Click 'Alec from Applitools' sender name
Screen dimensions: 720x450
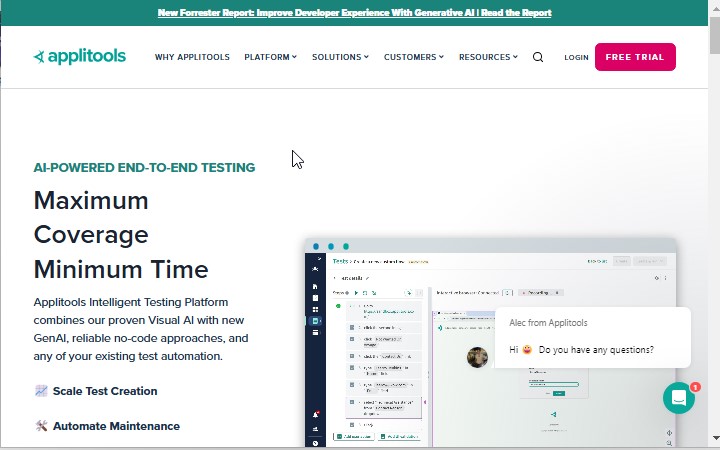[548, 323]
